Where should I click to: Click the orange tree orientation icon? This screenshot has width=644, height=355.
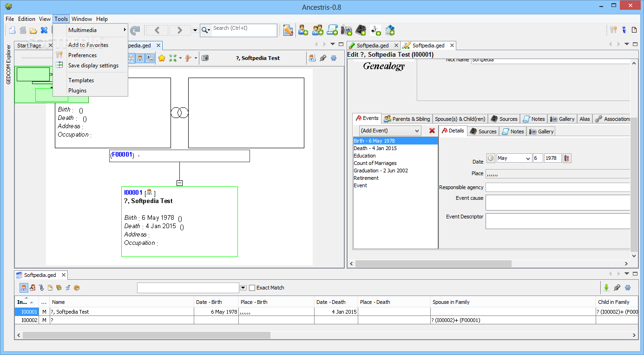[x=188, y=58]
